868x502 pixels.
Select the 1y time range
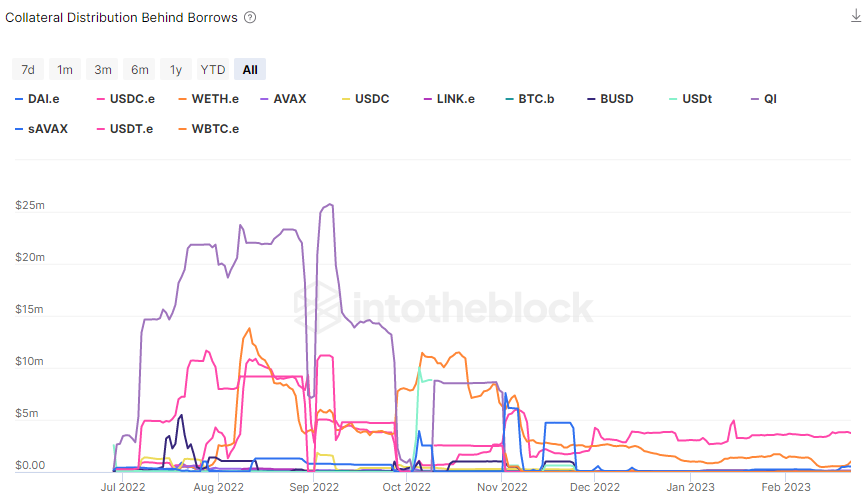click(175, 69)
